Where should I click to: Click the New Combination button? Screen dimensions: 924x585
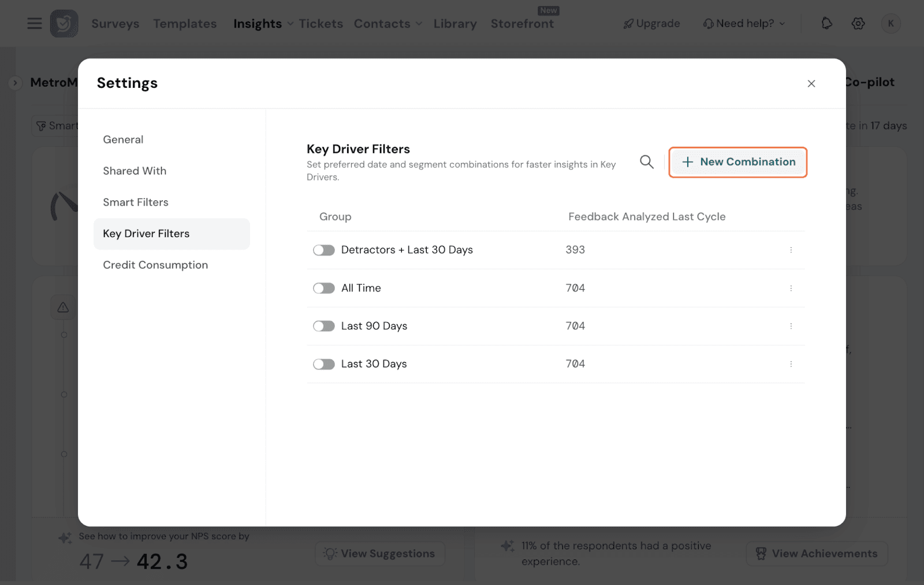tap(737, 162)
